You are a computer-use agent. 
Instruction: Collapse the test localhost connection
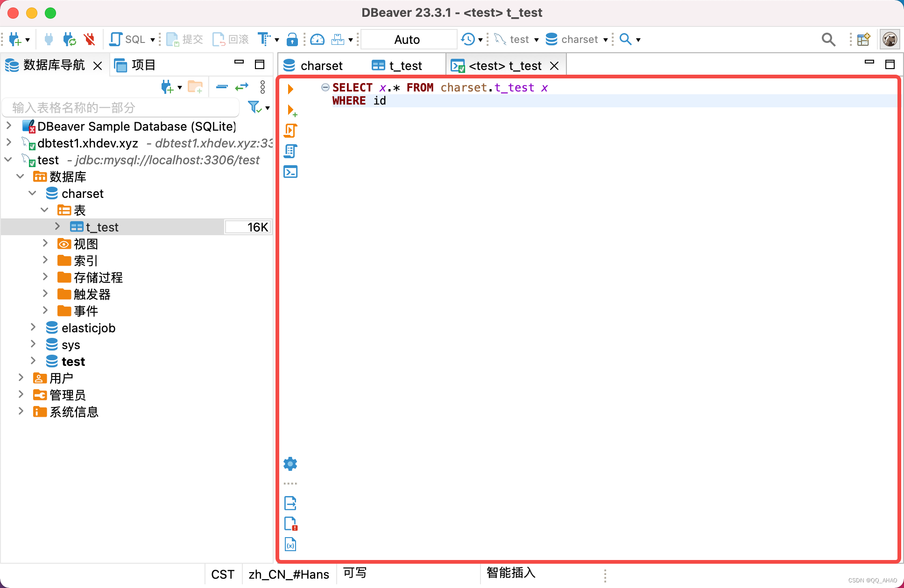(x=9, y=160)
